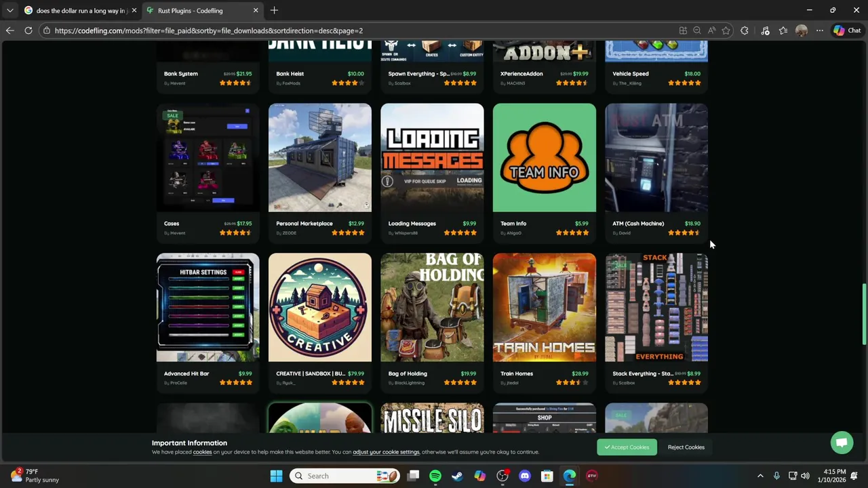The width and height of the screenshot is (868, 488).
Task: Open Personal Marketplace plugin image
Action: tap(320, 158)
